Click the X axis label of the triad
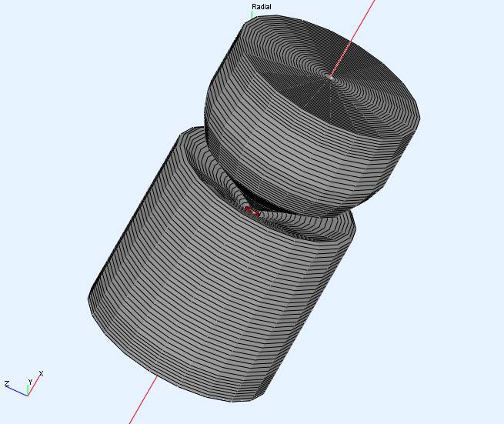 point(41,374)
